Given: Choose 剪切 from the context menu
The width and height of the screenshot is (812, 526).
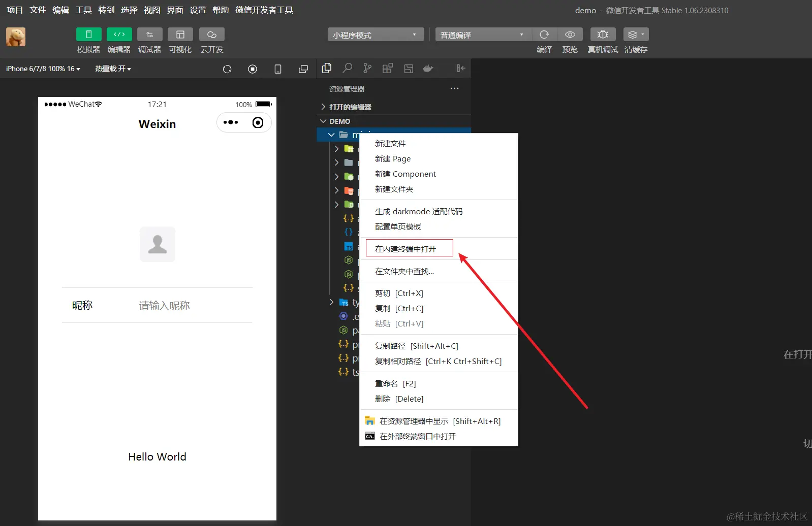Looking at the screenshot, I should click(x=439, y=293).
